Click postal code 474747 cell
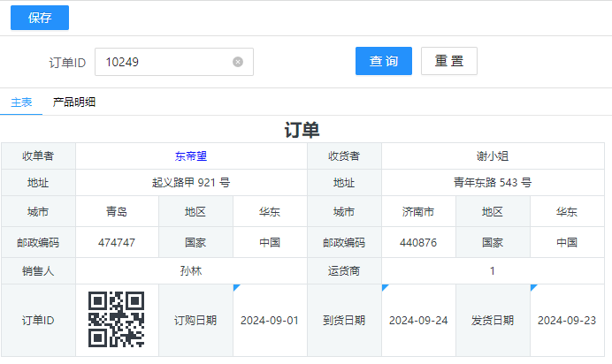The image size is (612, 364). (x=117, y=242)
